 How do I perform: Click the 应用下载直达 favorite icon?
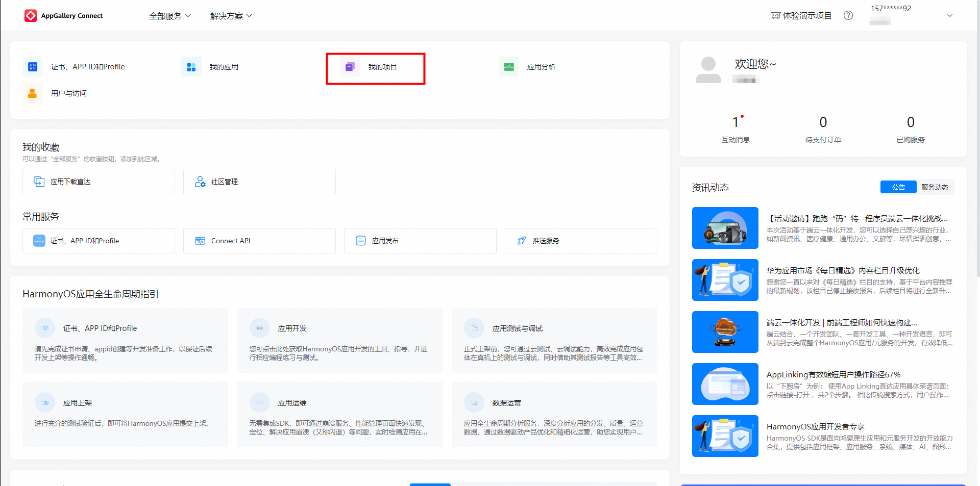pos(39,182)
